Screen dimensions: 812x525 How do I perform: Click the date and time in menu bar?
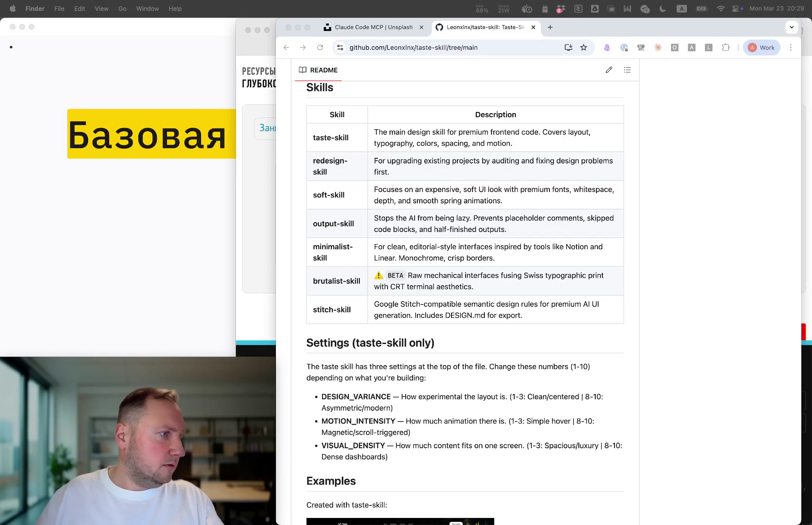pos(776,9)
